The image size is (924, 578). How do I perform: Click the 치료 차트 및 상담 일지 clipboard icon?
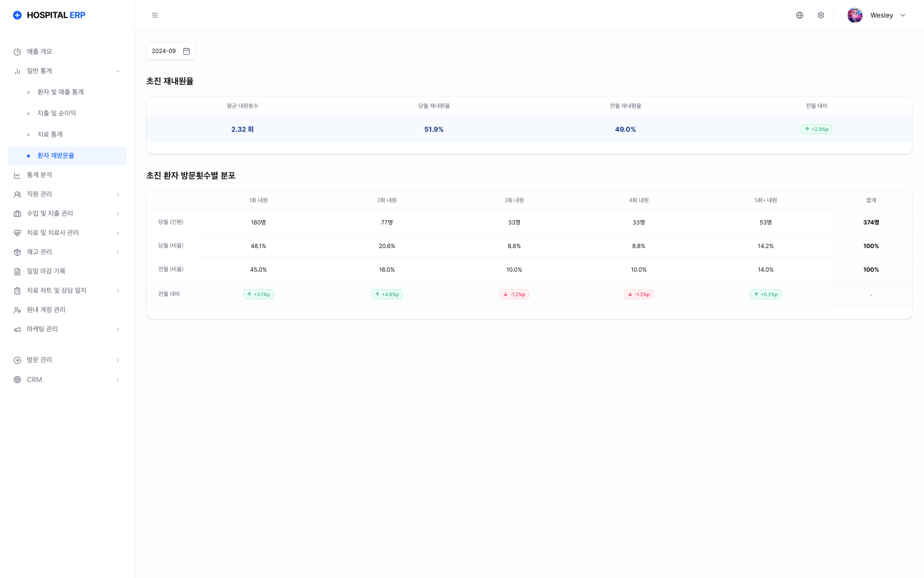tap(17, 290)
